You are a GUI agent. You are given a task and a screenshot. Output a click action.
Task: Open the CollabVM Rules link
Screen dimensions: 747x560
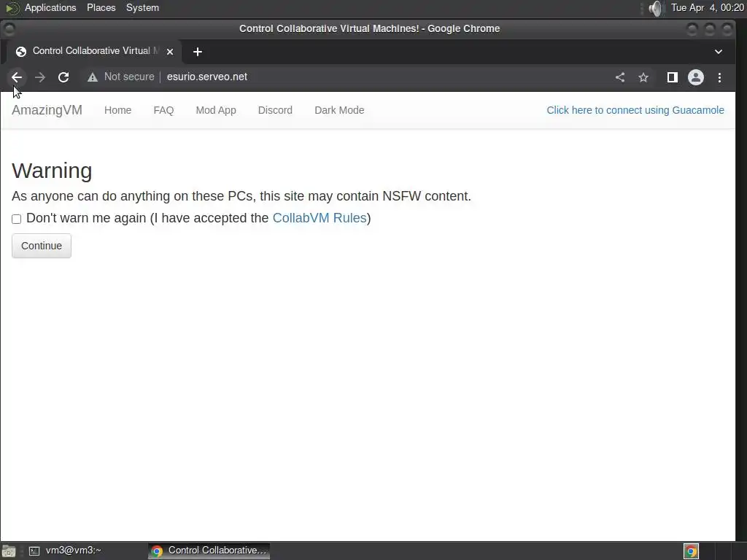(x=320, y=218)
